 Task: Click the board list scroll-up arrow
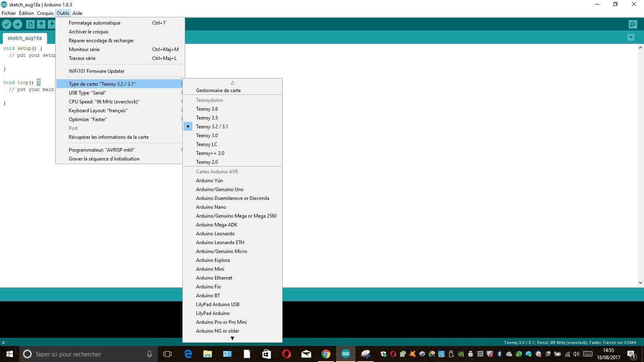pyautogui.click(x=232, y=82)
